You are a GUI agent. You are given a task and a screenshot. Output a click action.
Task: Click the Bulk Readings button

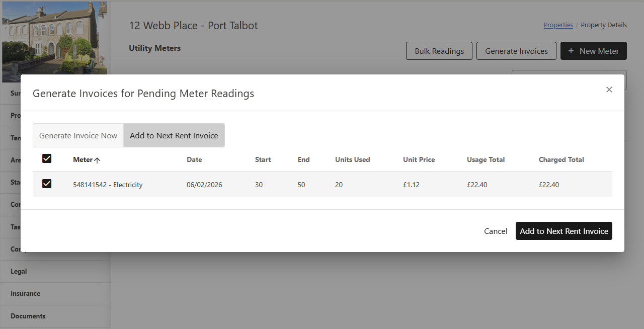click(439, 51)
